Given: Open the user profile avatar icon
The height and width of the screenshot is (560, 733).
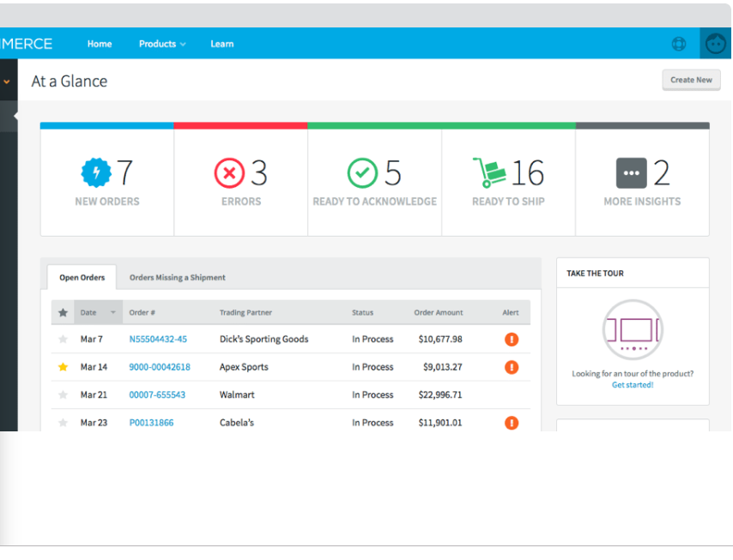Looking at the screenshot, I should coord(715,43).
